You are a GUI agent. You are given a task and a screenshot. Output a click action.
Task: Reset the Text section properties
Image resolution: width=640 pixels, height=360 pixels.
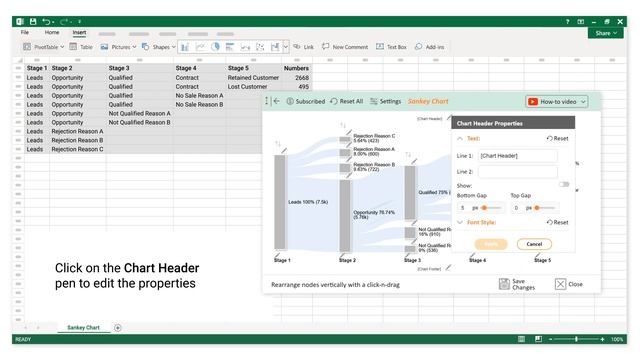558,138
